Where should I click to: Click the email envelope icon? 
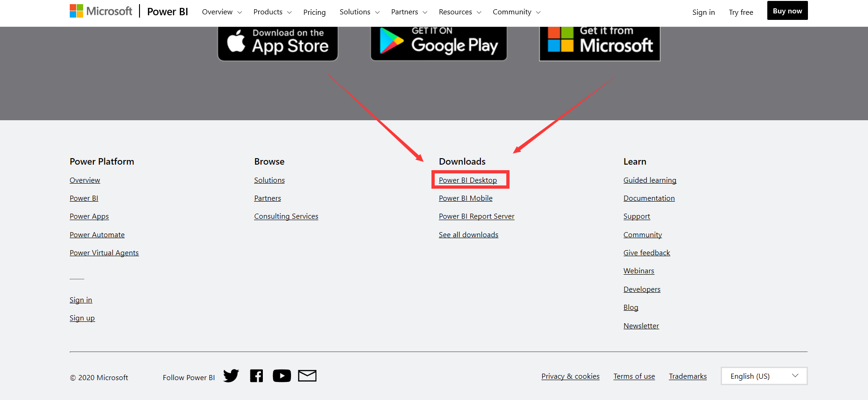pos(307,376)
